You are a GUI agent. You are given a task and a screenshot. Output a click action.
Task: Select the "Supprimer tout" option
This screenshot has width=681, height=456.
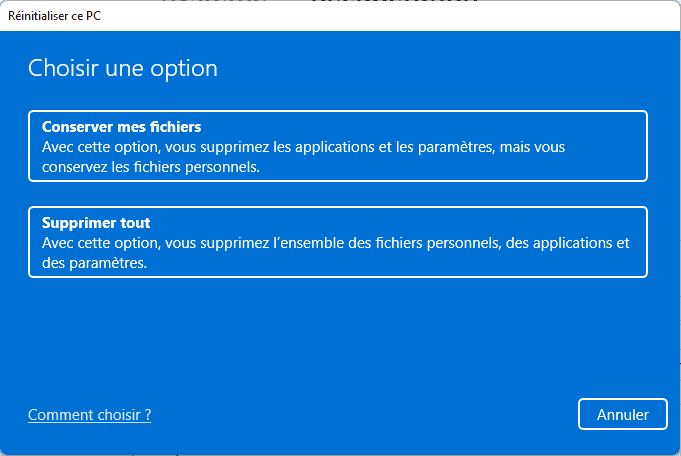[338, 242]
